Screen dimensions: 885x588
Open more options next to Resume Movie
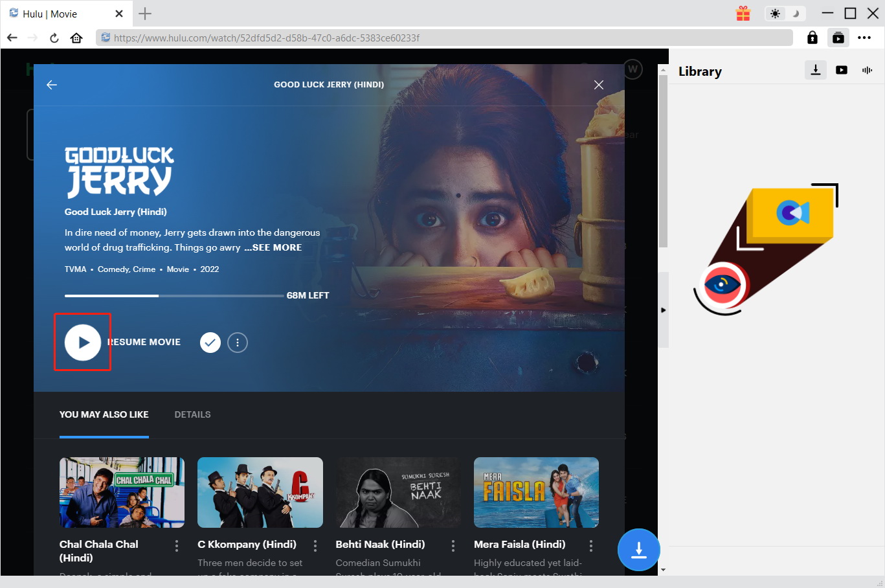238,342
